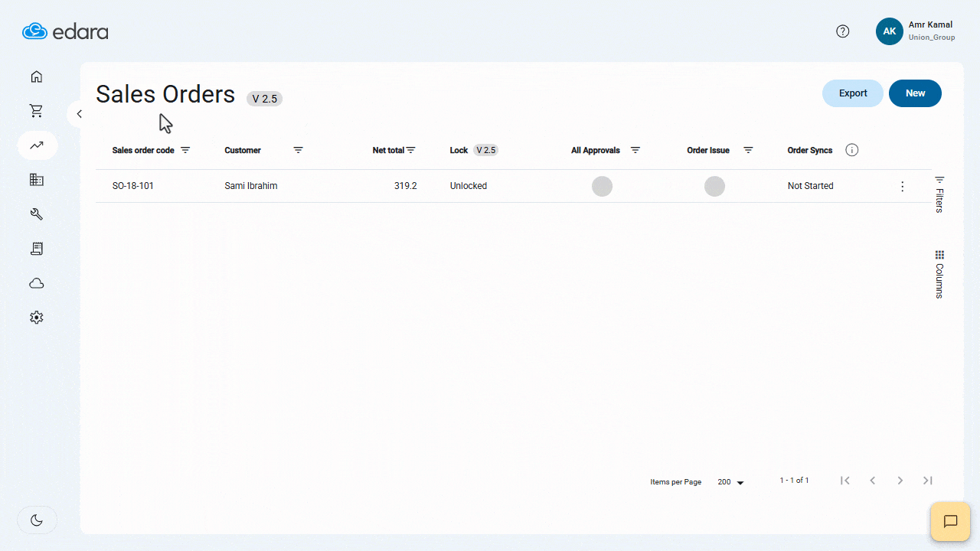Open the chat bubble in the corner
The width and height of the screenshot is (980, 551).
coord(949,522)
